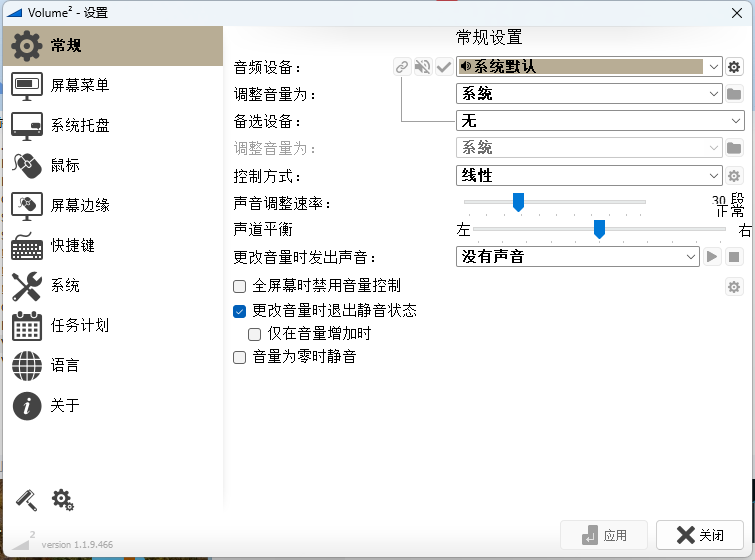Stop the sound preview playback
The width and height of the screenshot is (755, 560).
(734, 257)
